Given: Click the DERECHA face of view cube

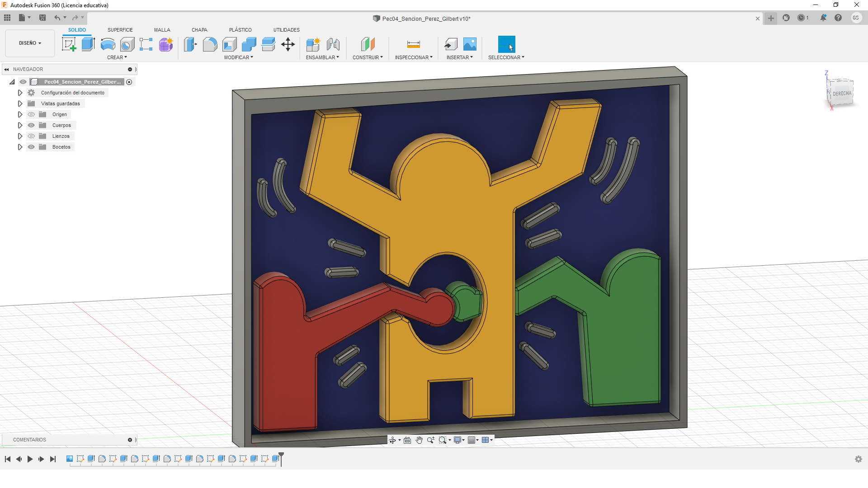Looking at the screenshot, I should tap(841, 94).
